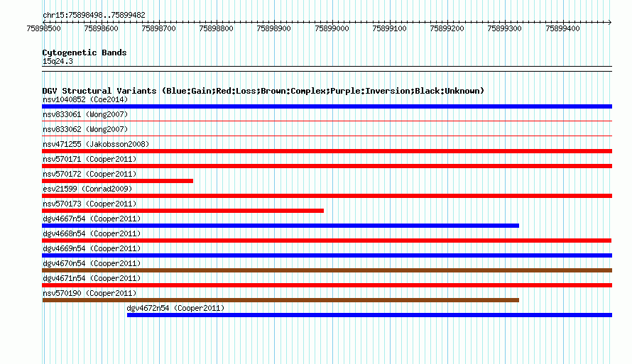Select the brown nsv570190 complex bar

[280, 300]
